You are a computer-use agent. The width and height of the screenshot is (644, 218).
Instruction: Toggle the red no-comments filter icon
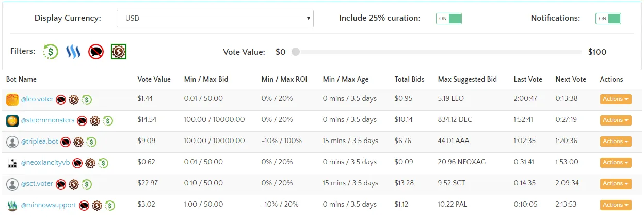coord(96,52)
